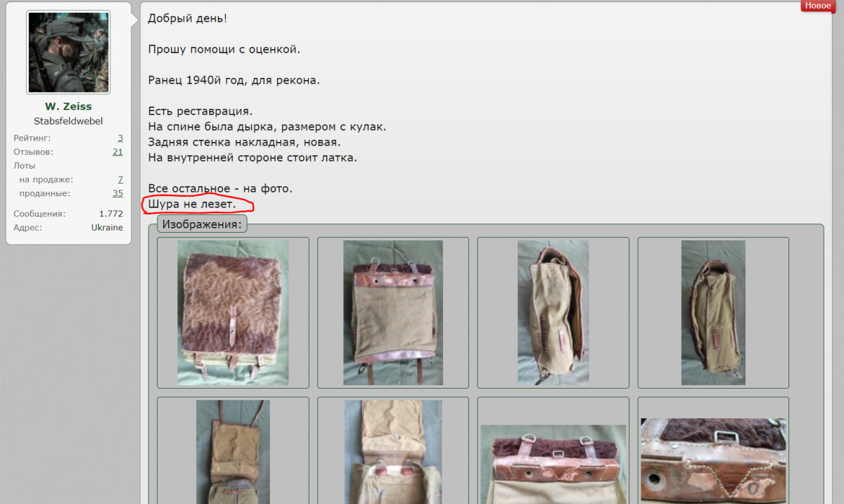Open the second thumbnail in the bottom row
Screen dimensions: 844x504
[393, 451]
